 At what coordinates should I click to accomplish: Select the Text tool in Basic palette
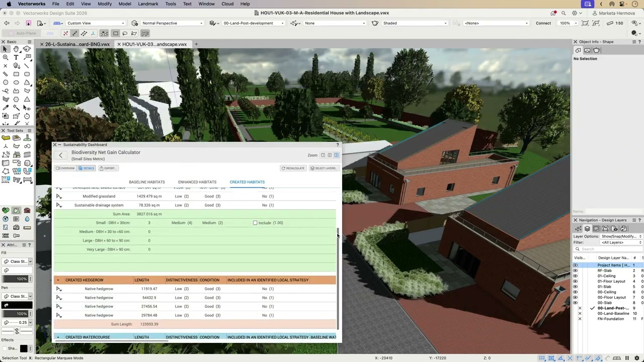click(x=16, y=57)
